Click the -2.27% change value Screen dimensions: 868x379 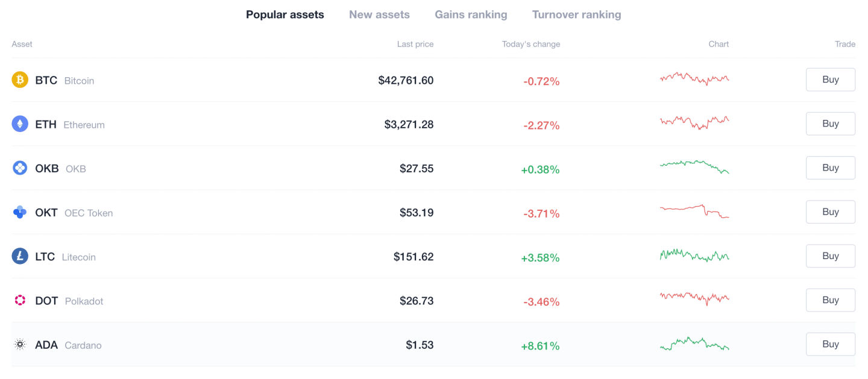(x=541, y=125)
